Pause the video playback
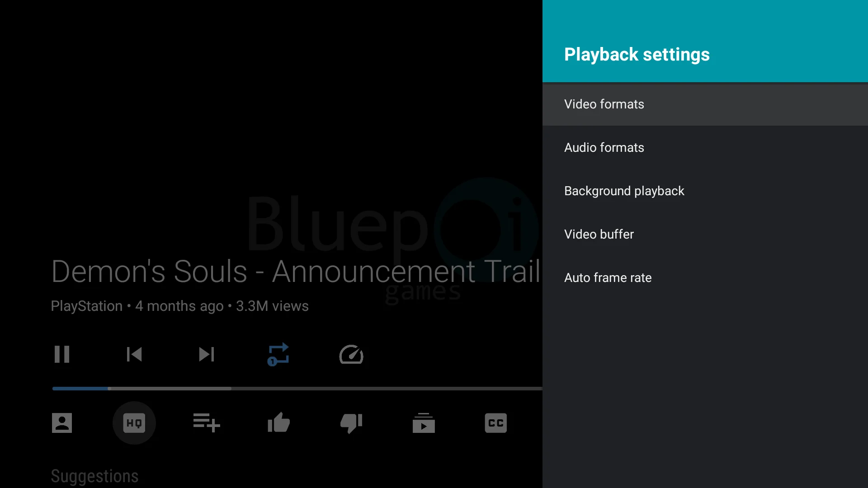Viewport: 868px width, 488px height. click(62, 354)
